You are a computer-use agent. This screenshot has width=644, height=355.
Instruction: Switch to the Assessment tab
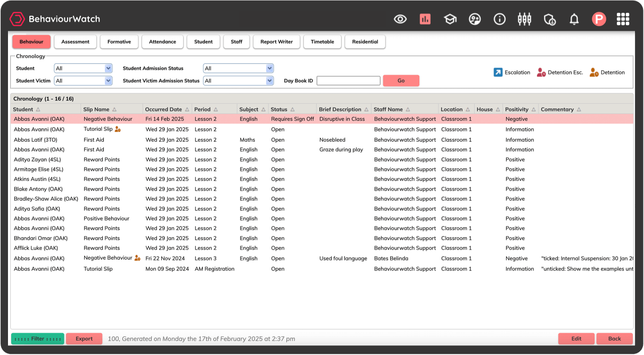pos(75,42)
